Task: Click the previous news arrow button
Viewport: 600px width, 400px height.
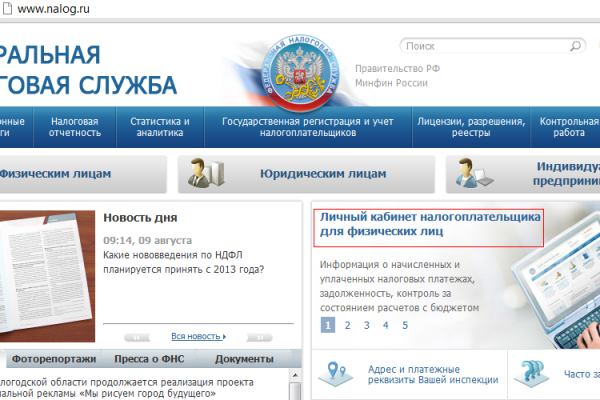Action: coord(137,338)
